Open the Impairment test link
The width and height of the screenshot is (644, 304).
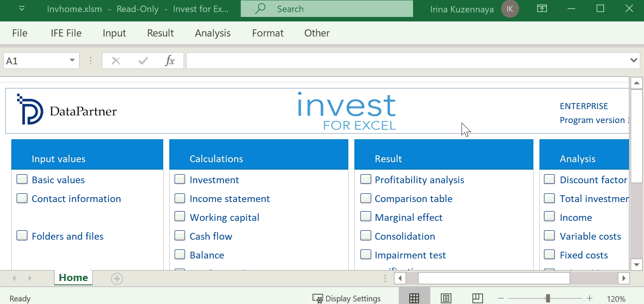coord(410,255)
